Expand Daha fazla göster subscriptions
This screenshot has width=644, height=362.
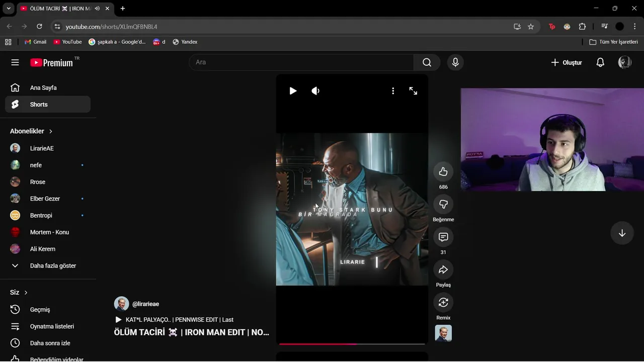click(48, 265)
